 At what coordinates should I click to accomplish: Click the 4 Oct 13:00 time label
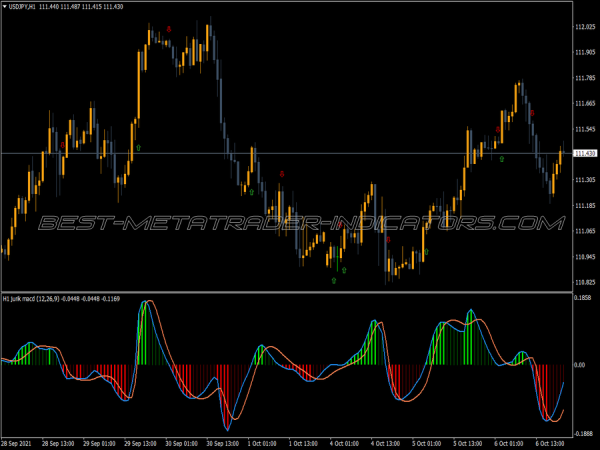pyautogui.click(x=385, y=443)
